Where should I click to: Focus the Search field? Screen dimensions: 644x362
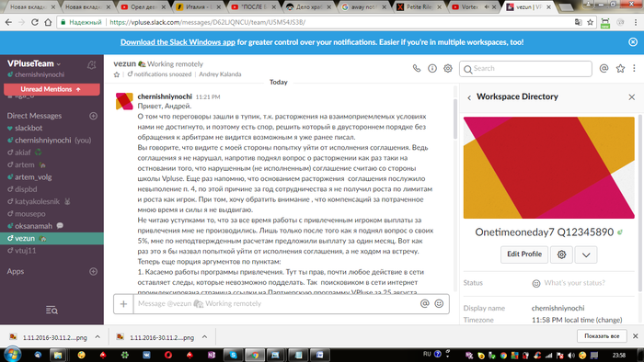(525, 69)
